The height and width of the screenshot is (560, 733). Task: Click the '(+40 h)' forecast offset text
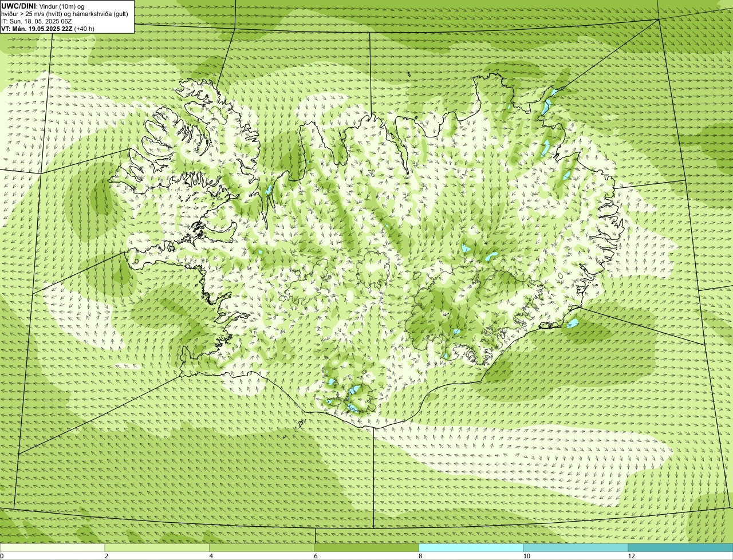pos(84,28)
